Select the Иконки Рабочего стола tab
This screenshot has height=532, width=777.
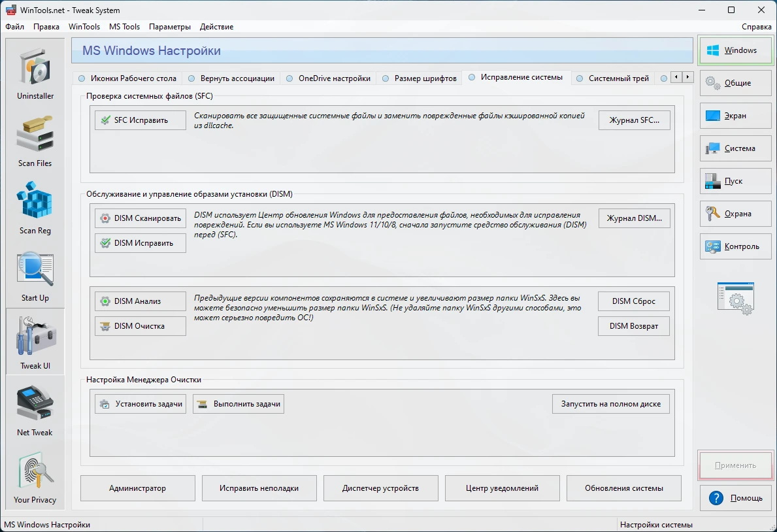tap(128, 78)
